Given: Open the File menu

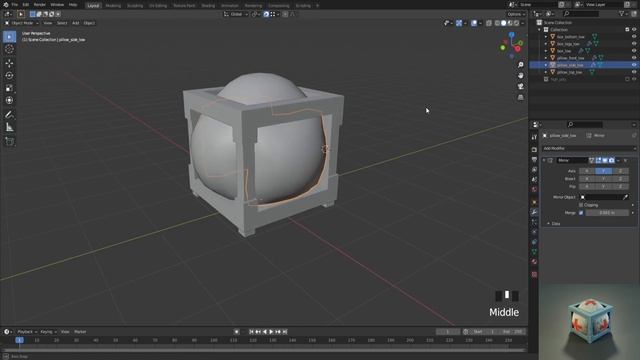Looking at the screenshot, I should (x=15, y=4).
